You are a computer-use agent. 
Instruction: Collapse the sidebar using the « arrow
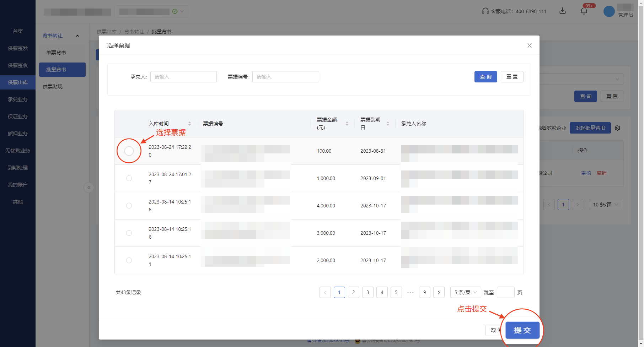(89, 188)
